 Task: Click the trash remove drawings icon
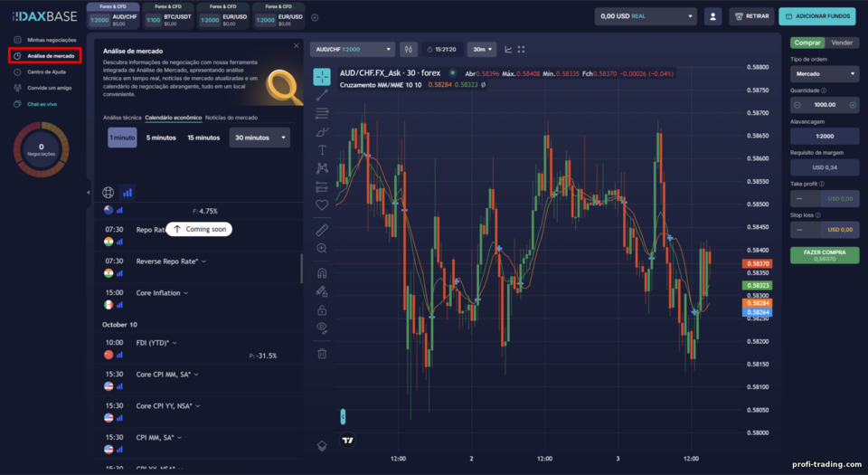tap(322, 353)
